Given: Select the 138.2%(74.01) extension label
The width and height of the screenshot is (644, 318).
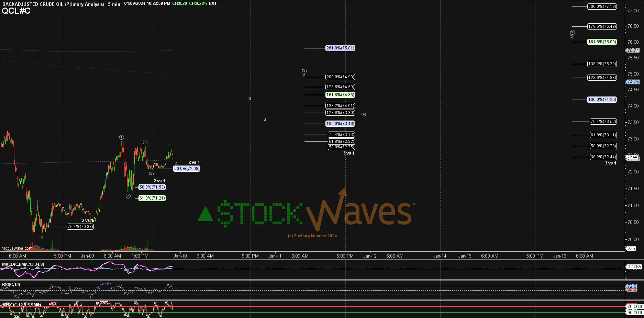Looking at the screenshot, I should [x=340, y=106].
